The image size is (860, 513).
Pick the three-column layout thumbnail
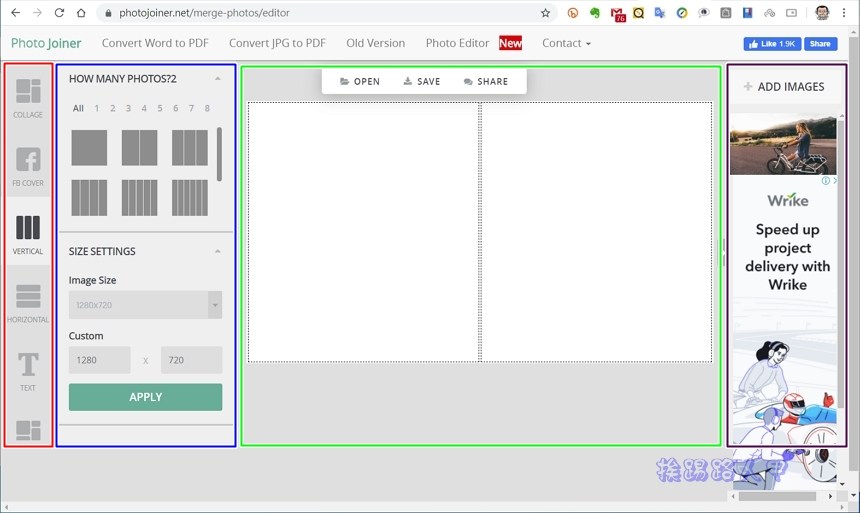pyautogui.click(x=190, y=148)
